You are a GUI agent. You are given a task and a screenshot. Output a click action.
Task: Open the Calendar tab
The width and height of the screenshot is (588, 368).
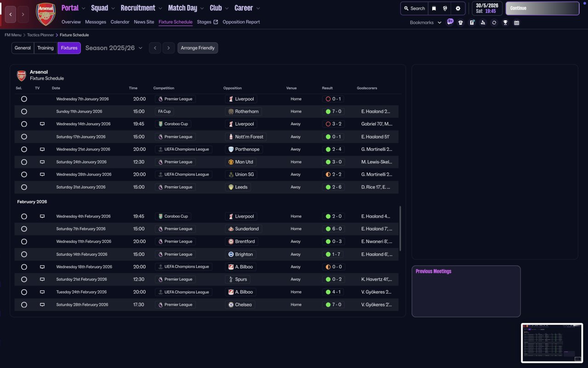pyautogui.click(x=120, y=22)
